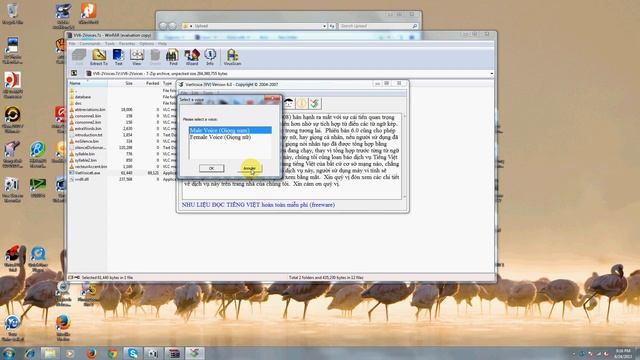Click the checkmark icon in VietVoice toolbar

[x=315, y=103]
